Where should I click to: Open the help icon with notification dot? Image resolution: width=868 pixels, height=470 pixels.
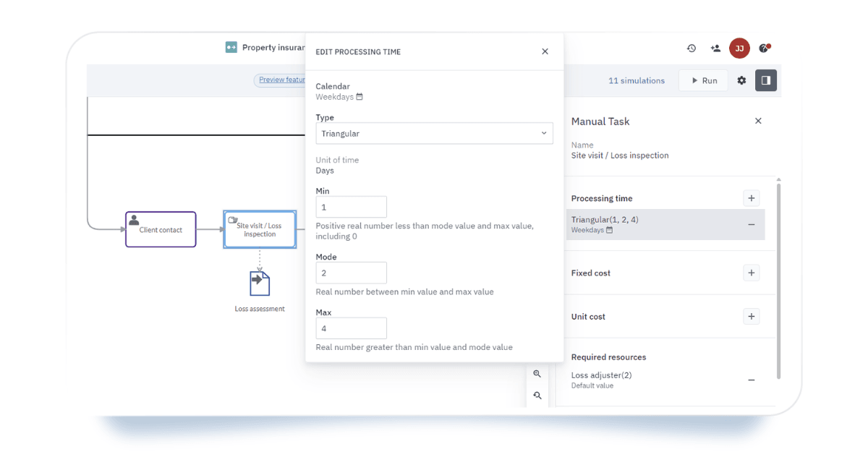(x=764, y=48)
